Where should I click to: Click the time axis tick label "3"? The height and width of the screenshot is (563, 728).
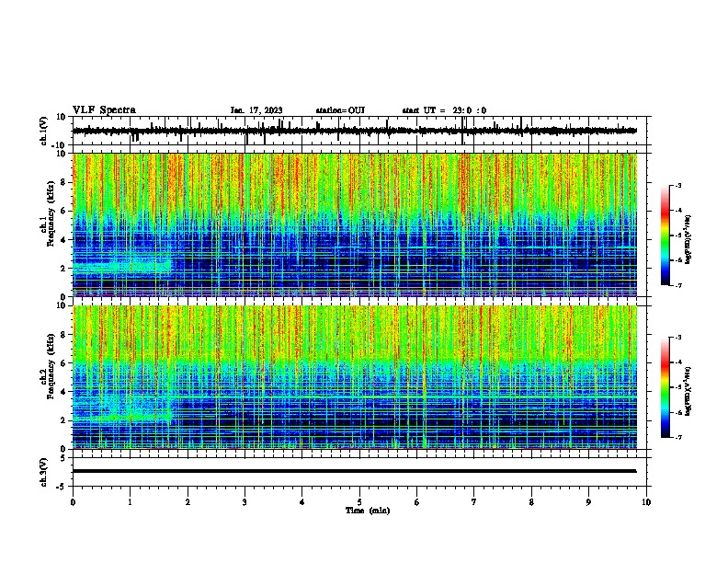(245, 502)
